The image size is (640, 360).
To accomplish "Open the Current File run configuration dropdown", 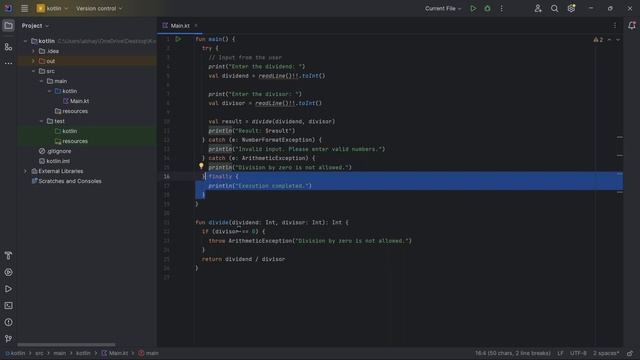I will point(443,8).
